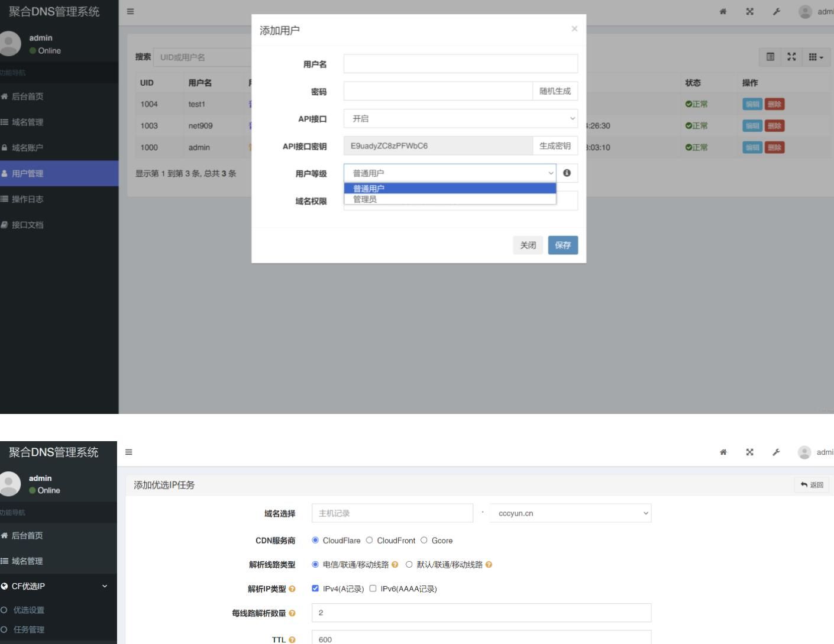Viewport: 834px width, 644px height.
Task: Open 操作日志 from the sidebar
Action: (x=27, y=199)
